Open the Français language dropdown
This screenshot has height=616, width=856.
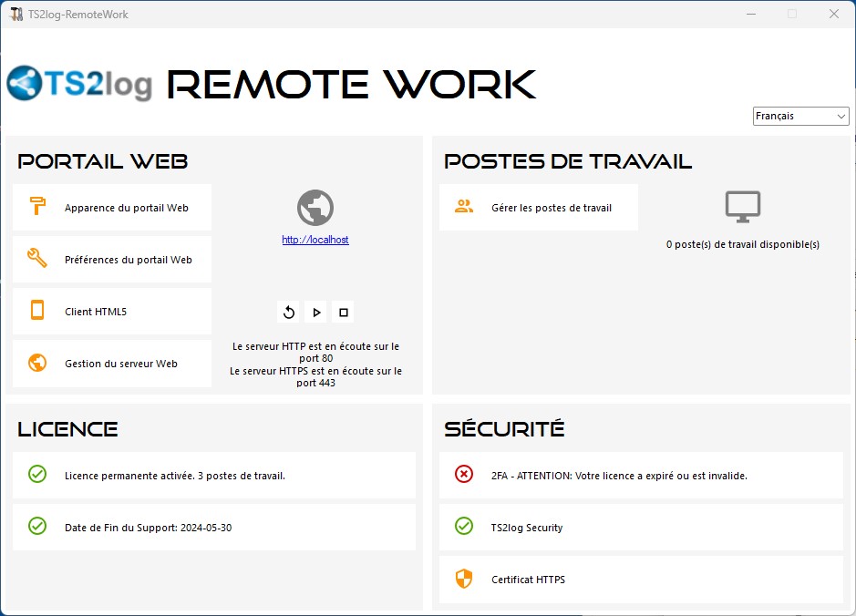[801, 117]
